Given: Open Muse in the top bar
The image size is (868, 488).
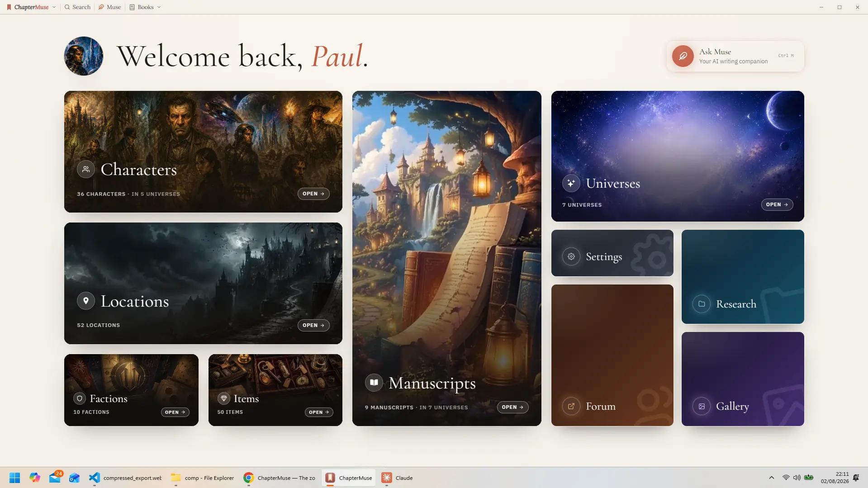Looking at the screenshot, I should (110, 7).
